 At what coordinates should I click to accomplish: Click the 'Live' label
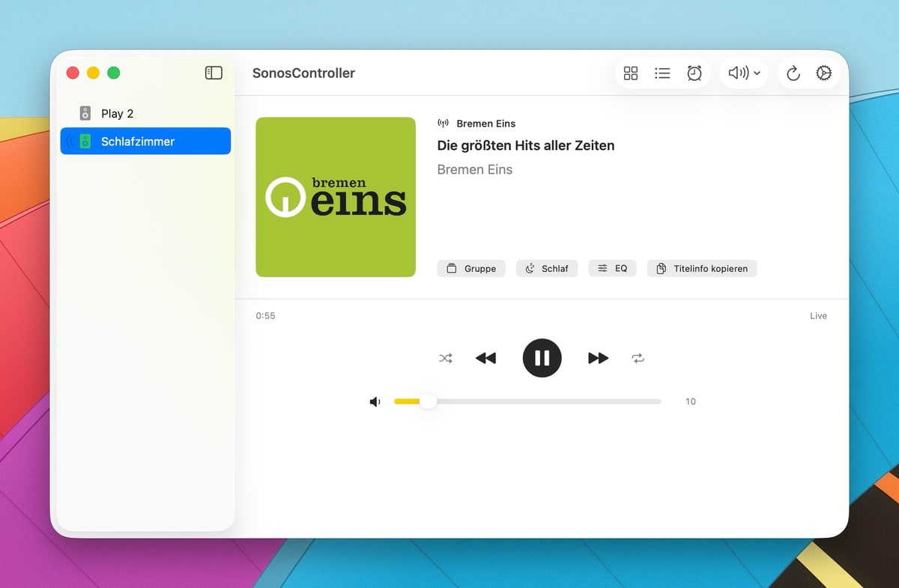click(818, 316)
